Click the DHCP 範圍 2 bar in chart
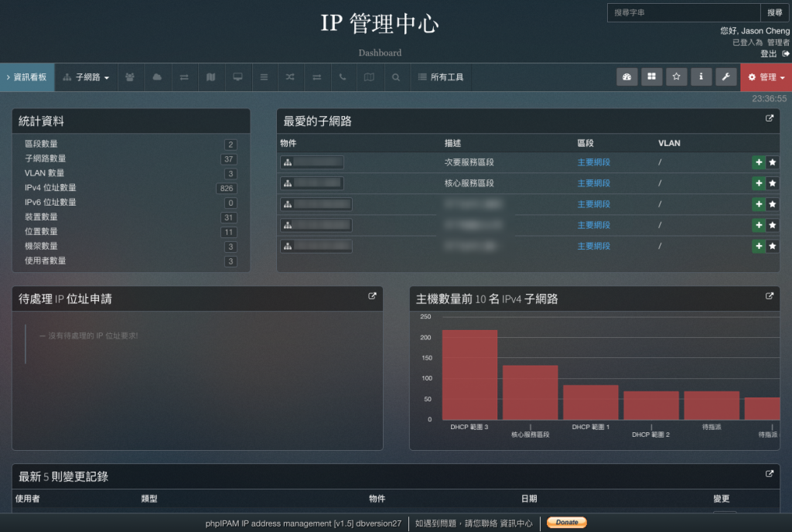Viewport: 792px width, 532px height. pos(651,405)
